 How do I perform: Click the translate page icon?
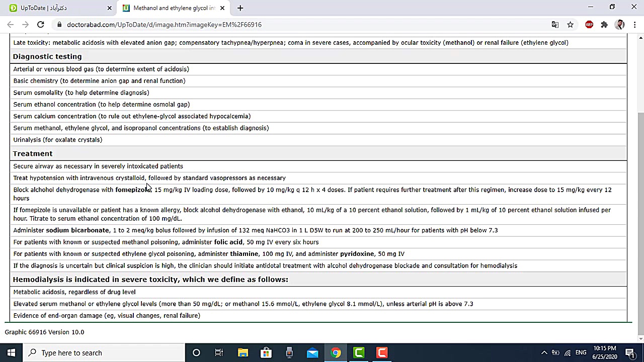pos(555,25)
